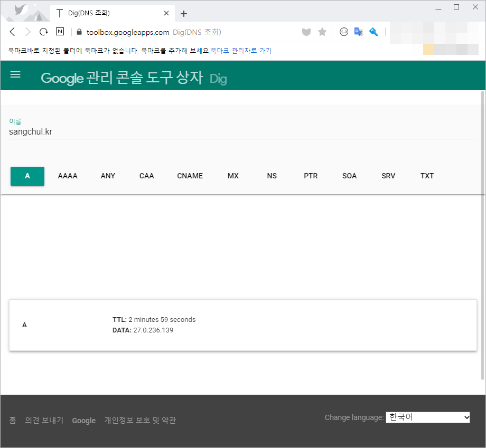
Task: Click the name field containing sangchul.kr
Action: [x=242, y=132]
